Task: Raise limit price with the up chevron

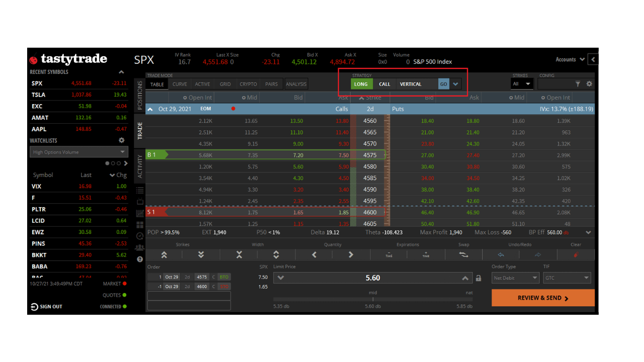Action: pos(465,278)
